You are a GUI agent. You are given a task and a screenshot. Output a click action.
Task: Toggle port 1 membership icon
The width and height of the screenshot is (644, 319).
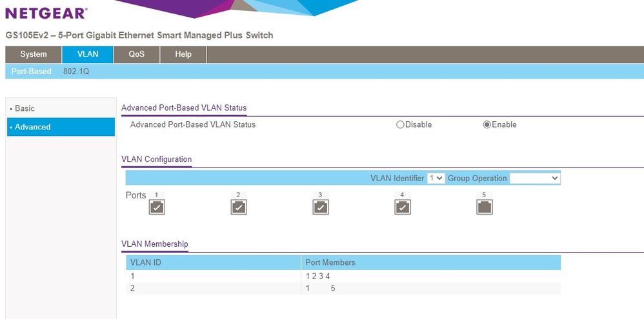pos(156,207)
